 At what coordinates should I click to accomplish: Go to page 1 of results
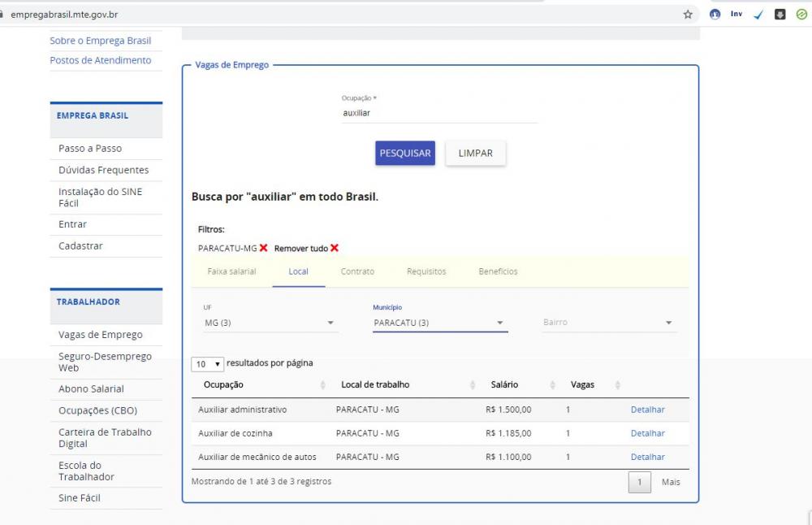[x=640, y=483]
